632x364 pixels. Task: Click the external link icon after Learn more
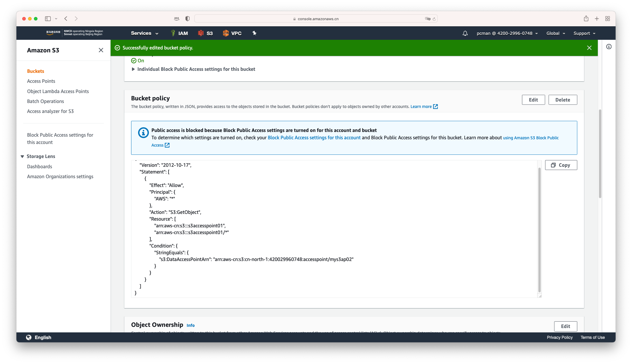point(435,107)
